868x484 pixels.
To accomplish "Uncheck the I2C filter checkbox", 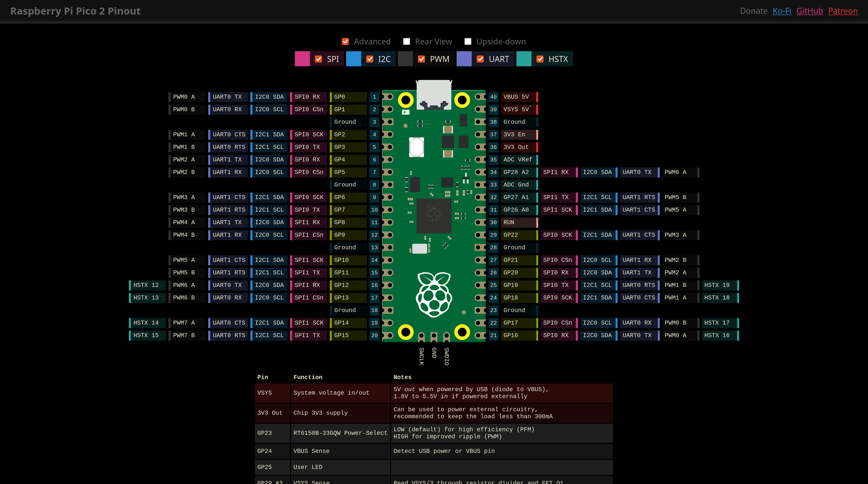I will coord(370,59).
